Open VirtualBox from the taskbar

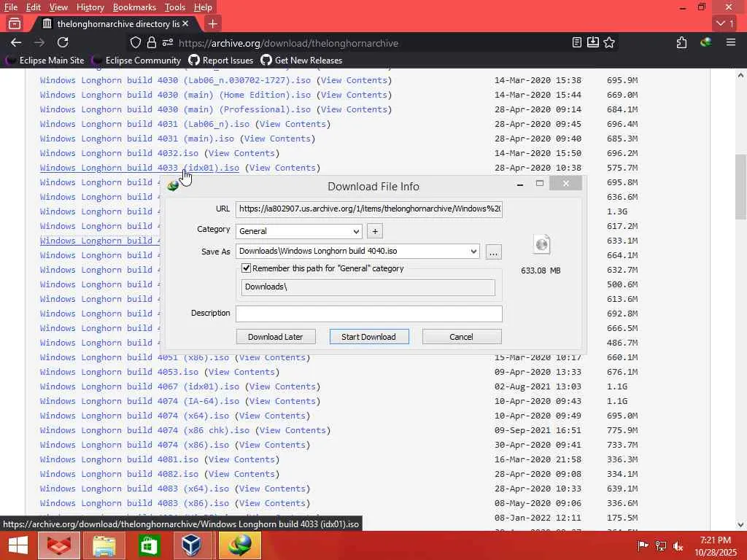coord(192,545)
